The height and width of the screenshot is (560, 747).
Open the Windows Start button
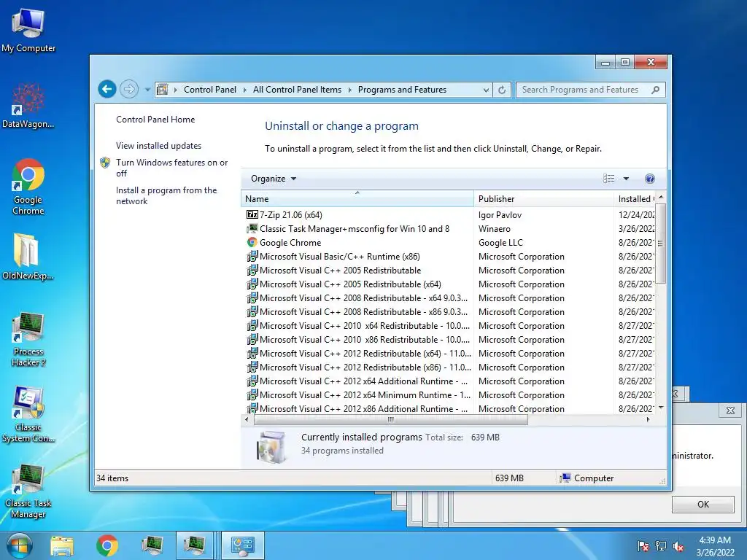click(x=18, y=545)
